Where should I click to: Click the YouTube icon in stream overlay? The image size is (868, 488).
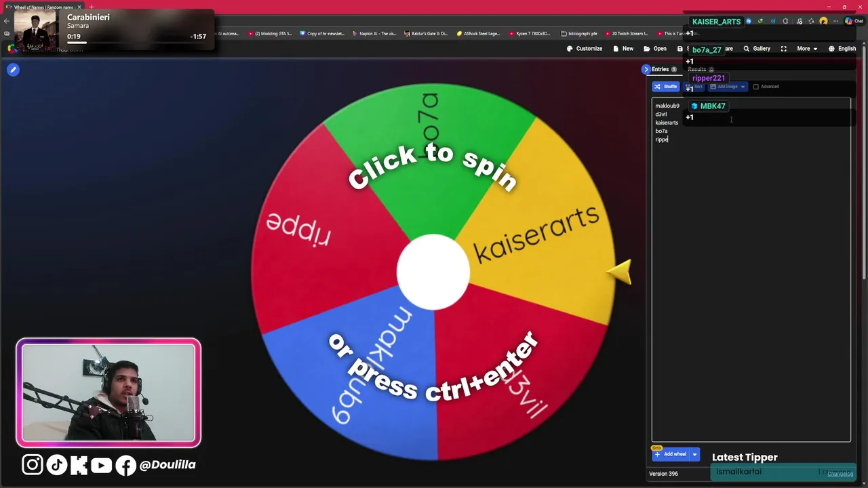(x=101, y=465)
